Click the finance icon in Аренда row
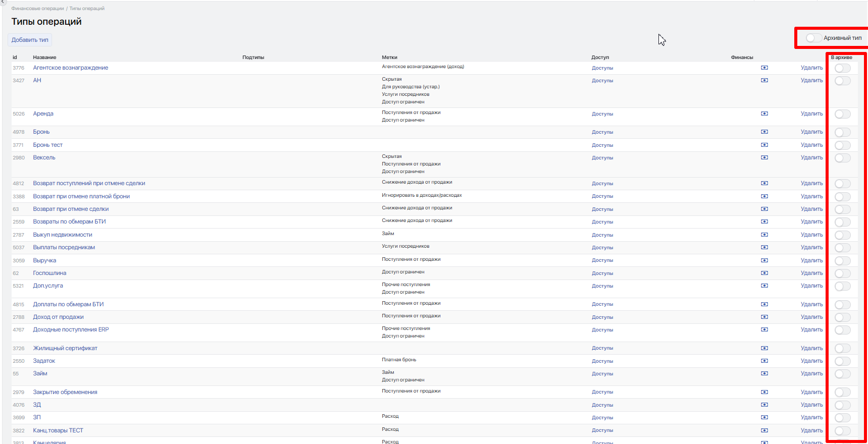Screen dimensions: 868x444 [764, 114]
